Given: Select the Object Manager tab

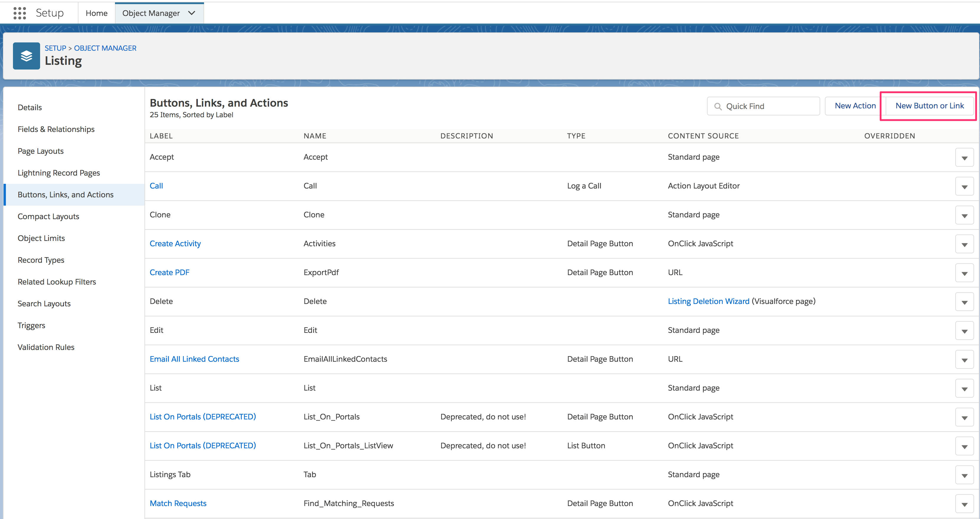Looking at the screenshot, I should point(151,13).
